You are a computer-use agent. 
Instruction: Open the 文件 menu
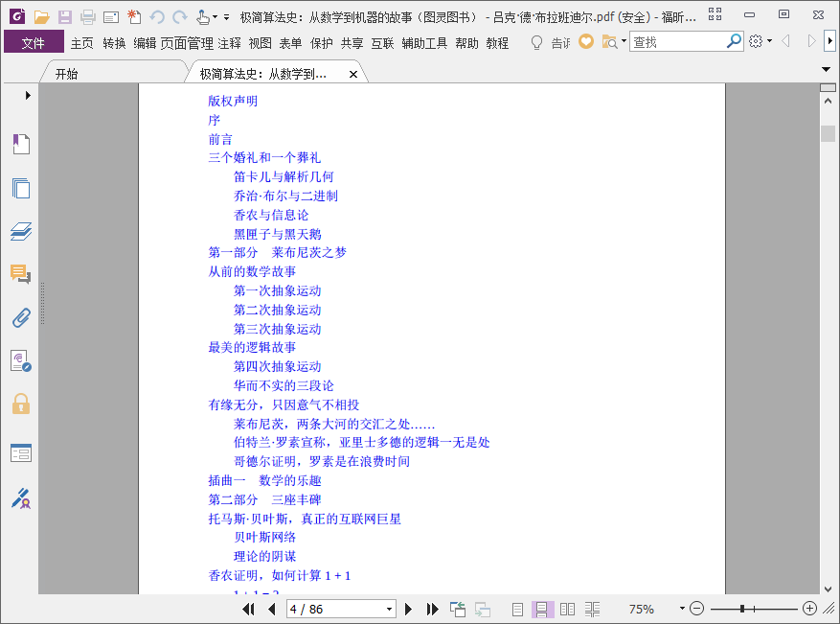point(34,42)
